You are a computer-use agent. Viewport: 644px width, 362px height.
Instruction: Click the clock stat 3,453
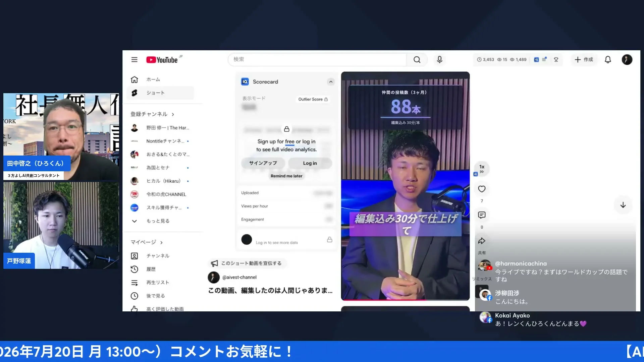(x=485, y=60)
